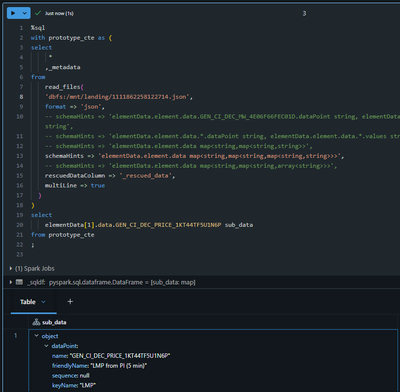
Task: Add a new visualization with plus button
Action: tap(70, 302)
